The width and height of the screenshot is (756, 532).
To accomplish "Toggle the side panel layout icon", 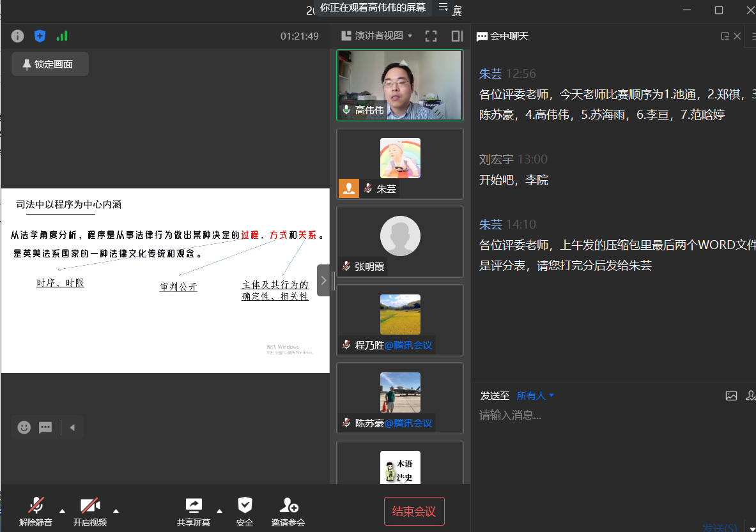I will coord(457,36).
